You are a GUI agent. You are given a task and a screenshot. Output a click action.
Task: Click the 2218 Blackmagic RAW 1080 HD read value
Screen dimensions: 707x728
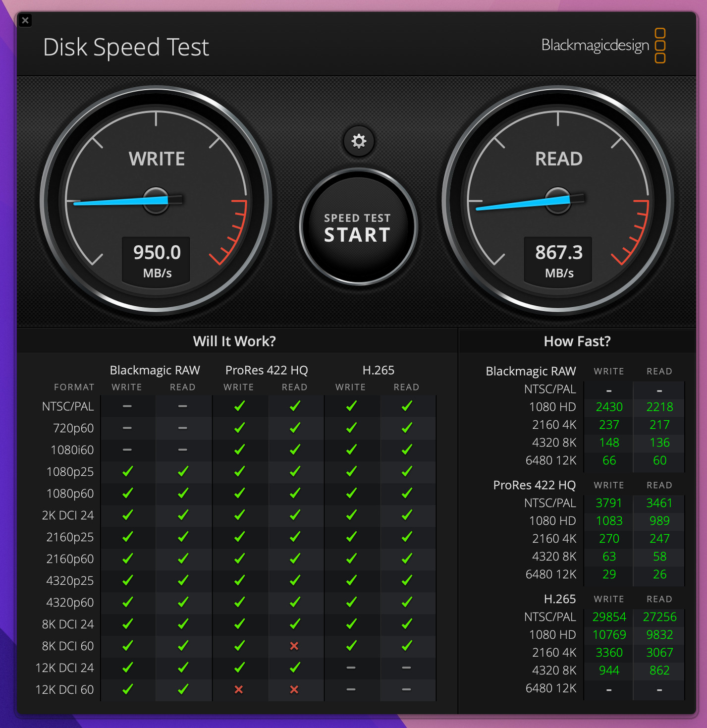659,407
